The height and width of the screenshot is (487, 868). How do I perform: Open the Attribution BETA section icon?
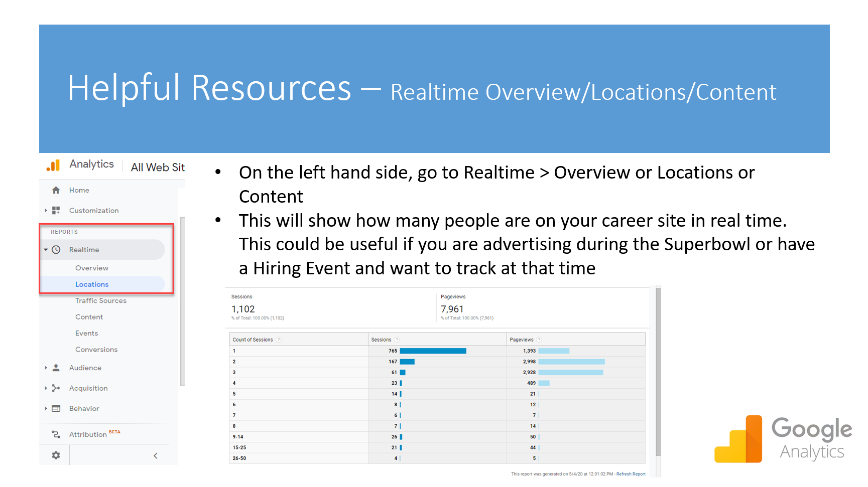(x=56, y=434)
